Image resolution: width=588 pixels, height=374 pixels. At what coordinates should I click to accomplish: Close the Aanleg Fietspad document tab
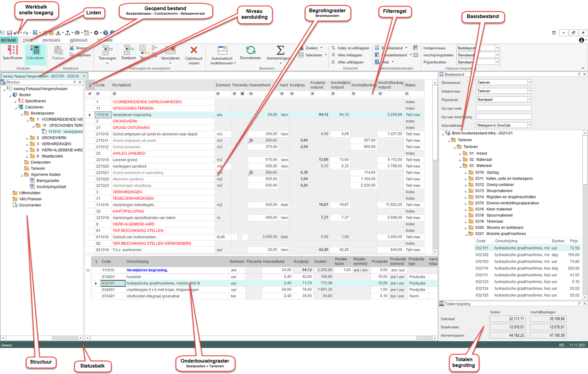tap(84, 76)
